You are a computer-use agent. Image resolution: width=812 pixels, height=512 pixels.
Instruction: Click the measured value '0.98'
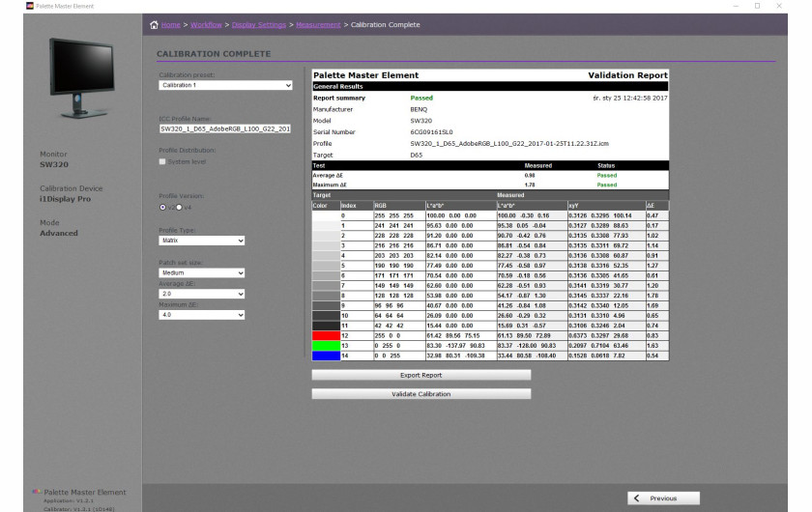[x=530, y=176]
